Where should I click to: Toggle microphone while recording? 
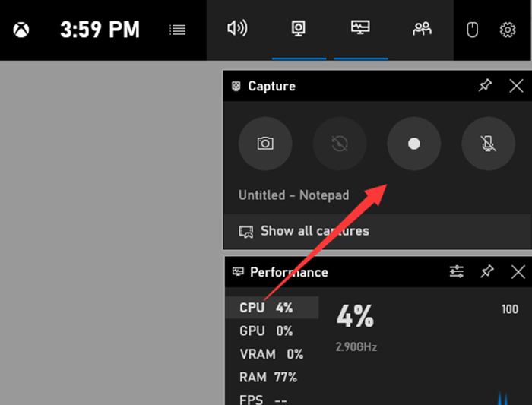(x=489, y=144)
